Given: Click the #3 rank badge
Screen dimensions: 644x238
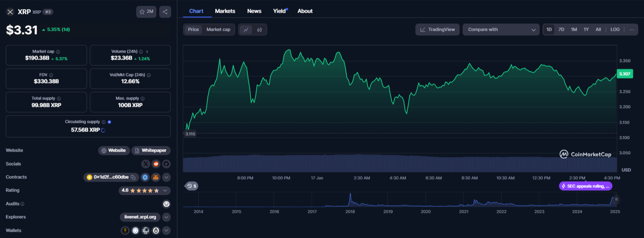Looking at the screenshot, I should 48,12.
